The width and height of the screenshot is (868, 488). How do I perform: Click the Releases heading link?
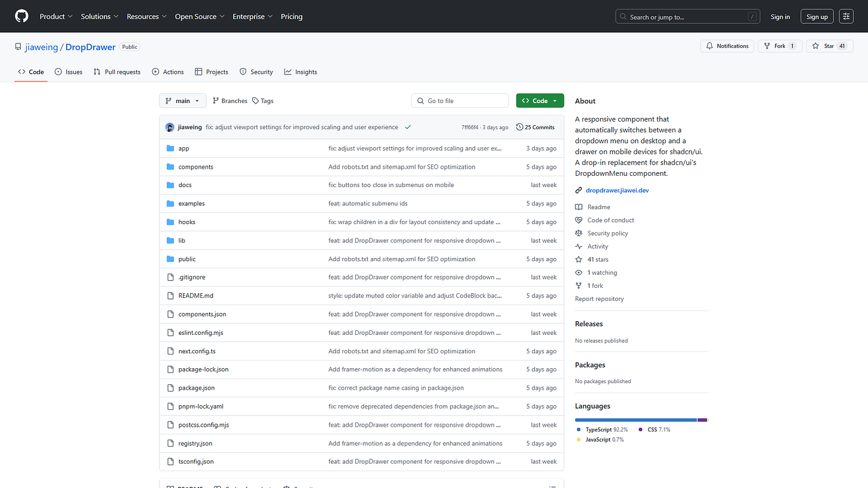coord(589,324)
